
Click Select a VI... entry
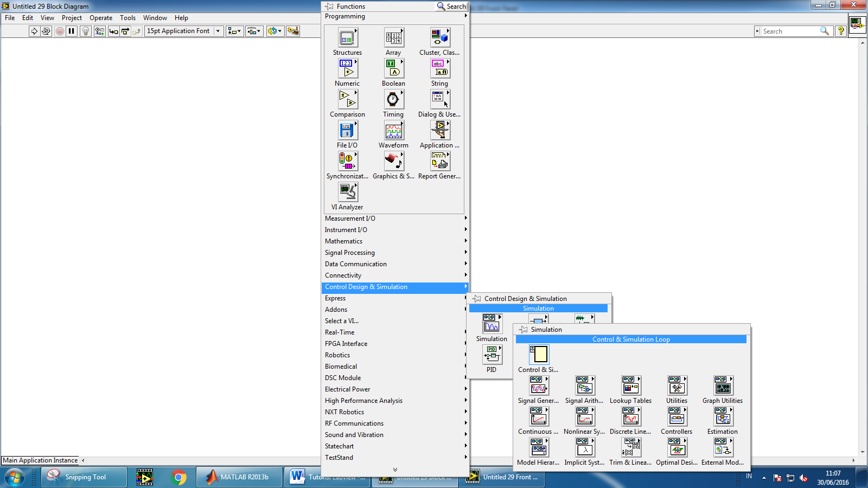395,321
